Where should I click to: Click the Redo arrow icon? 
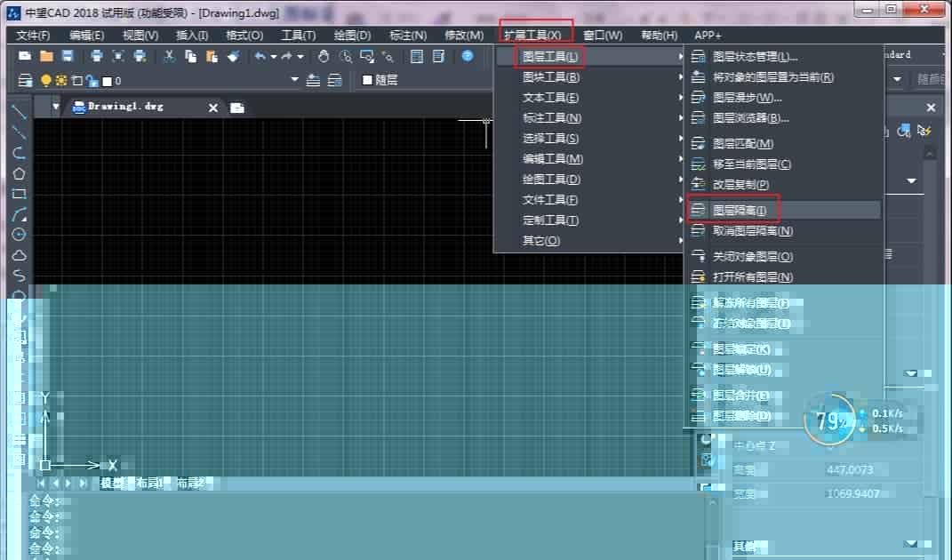(286, 57)
